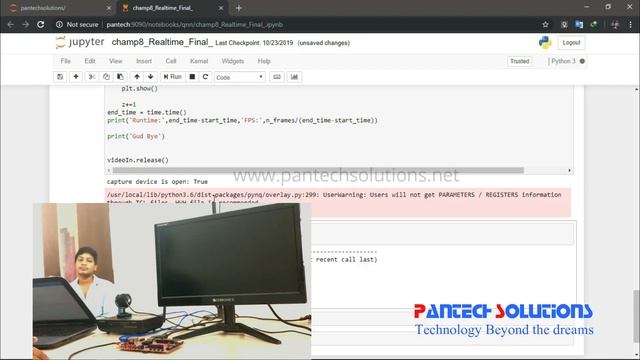The width and height of the screenshot is (640, 360).
Task: Rename notebook title champ8_Realtime_Final_
Action: (x=162, y=42)
